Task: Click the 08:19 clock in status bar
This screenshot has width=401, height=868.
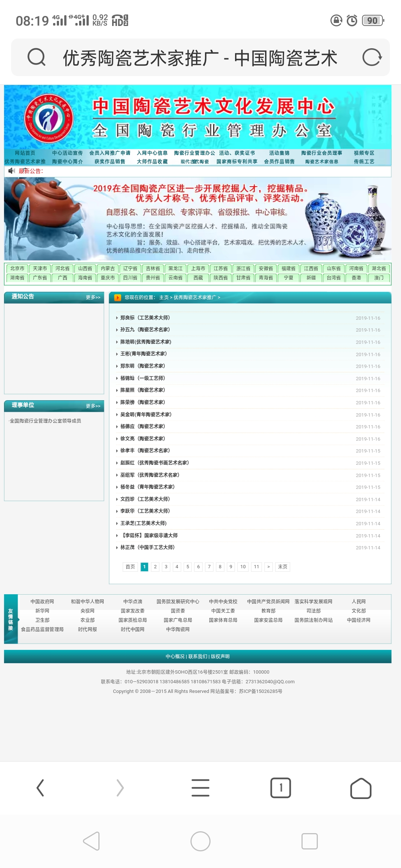Action: click(32, 21)
